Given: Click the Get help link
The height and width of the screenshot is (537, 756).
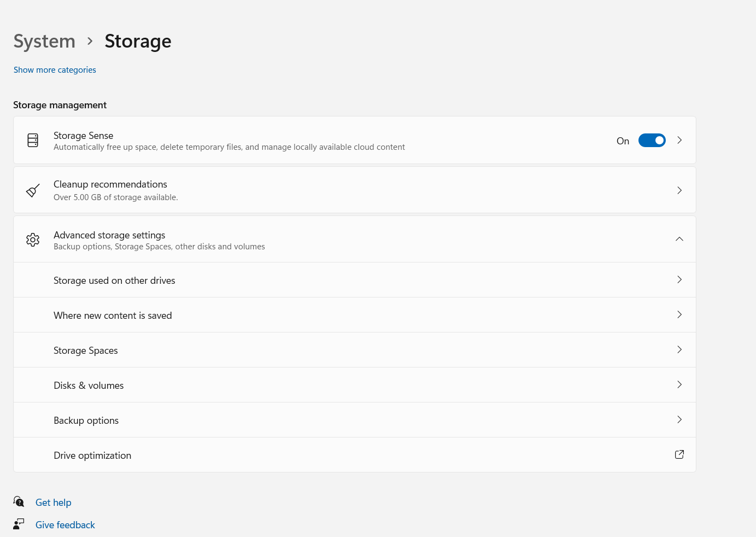Looking at the screenshot, I should 54,503.
